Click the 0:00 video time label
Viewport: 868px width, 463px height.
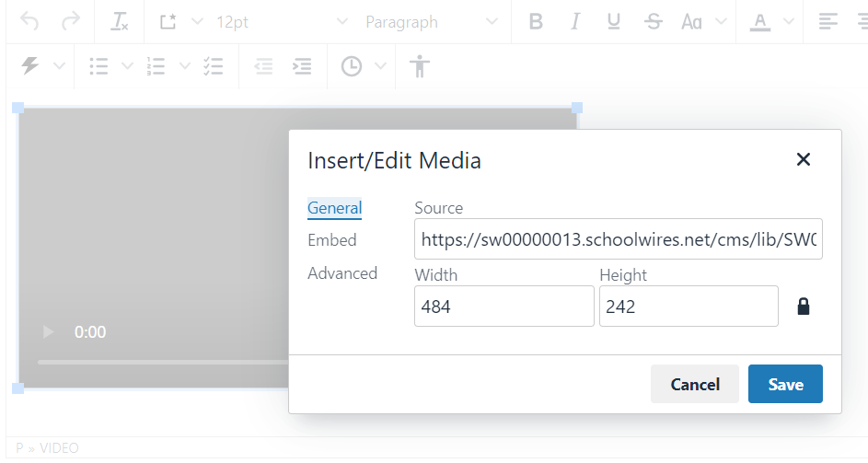point(90,331)
